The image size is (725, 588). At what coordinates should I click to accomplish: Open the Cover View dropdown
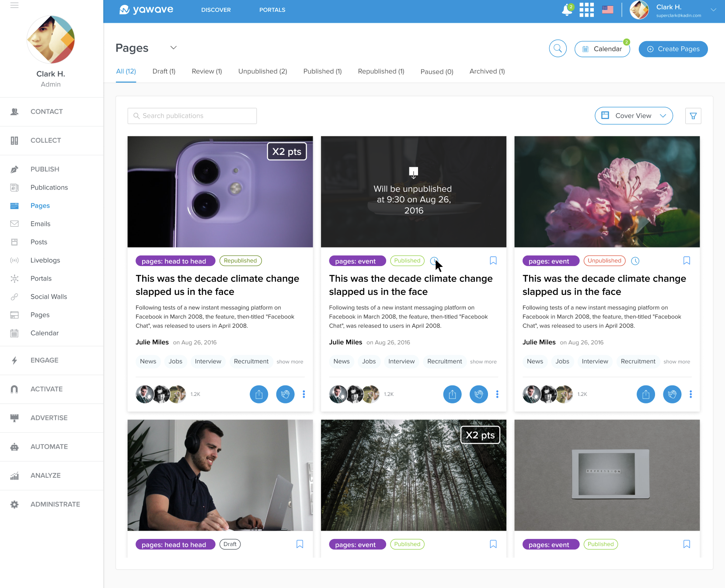pyautogui.click(x=634, y=115)
